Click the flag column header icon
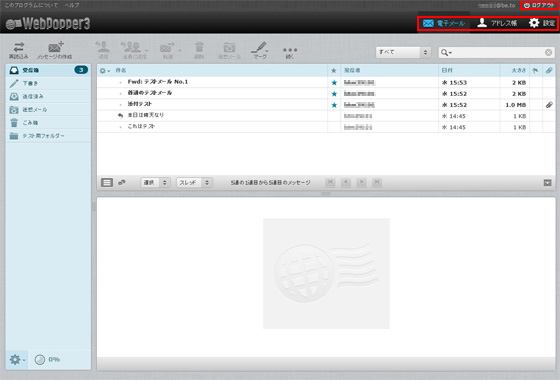560x380 pixels. (x=535, y=71)
